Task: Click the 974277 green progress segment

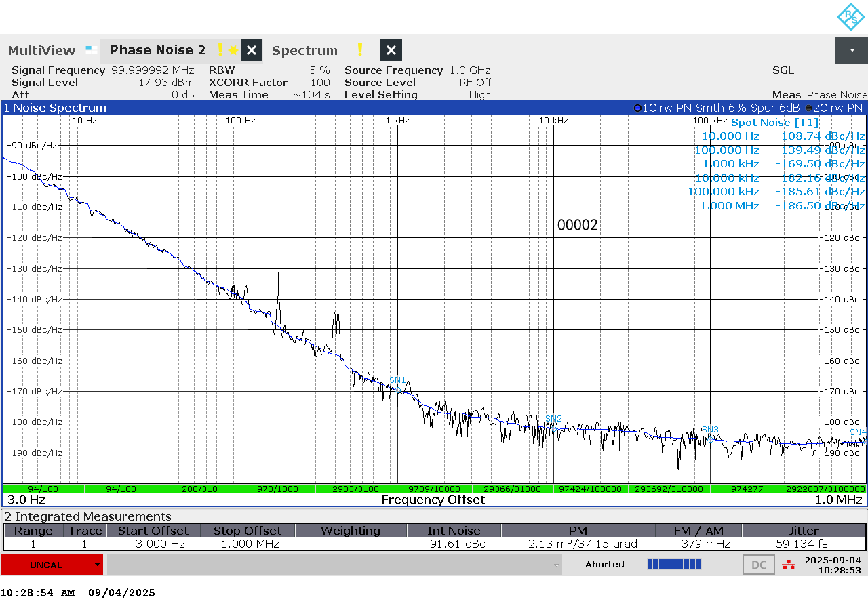Action: [x=747, y=489]
